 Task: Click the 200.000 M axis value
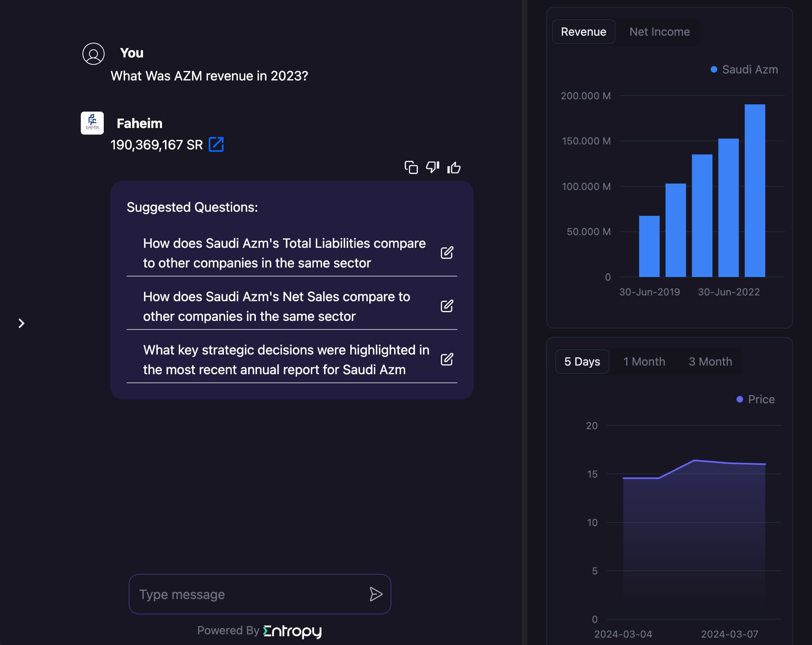click(x=586, y=96)
